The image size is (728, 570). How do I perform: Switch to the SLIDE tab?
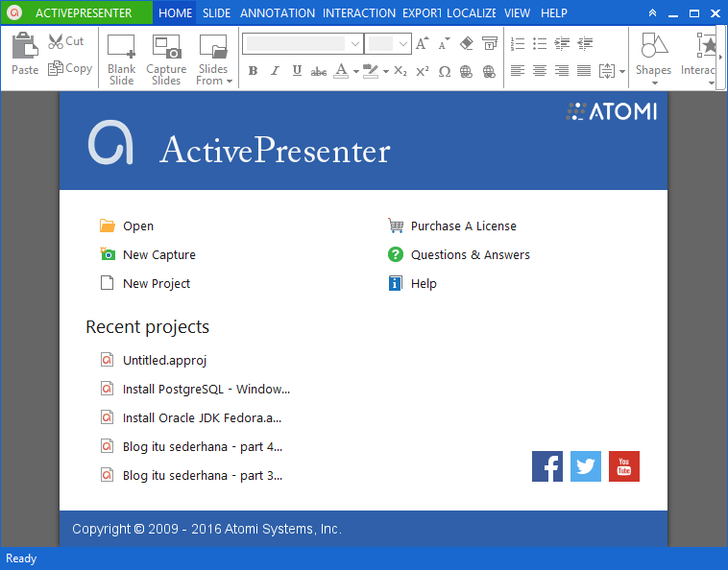coord(216,13)
